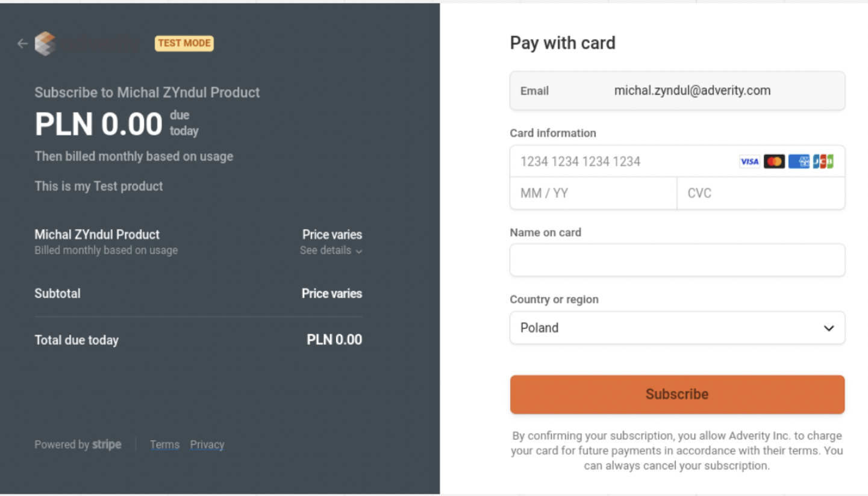Viewport: 868px width, 496px height.
Task: Click the JCB card icon
Action: [x=823, y=161]
